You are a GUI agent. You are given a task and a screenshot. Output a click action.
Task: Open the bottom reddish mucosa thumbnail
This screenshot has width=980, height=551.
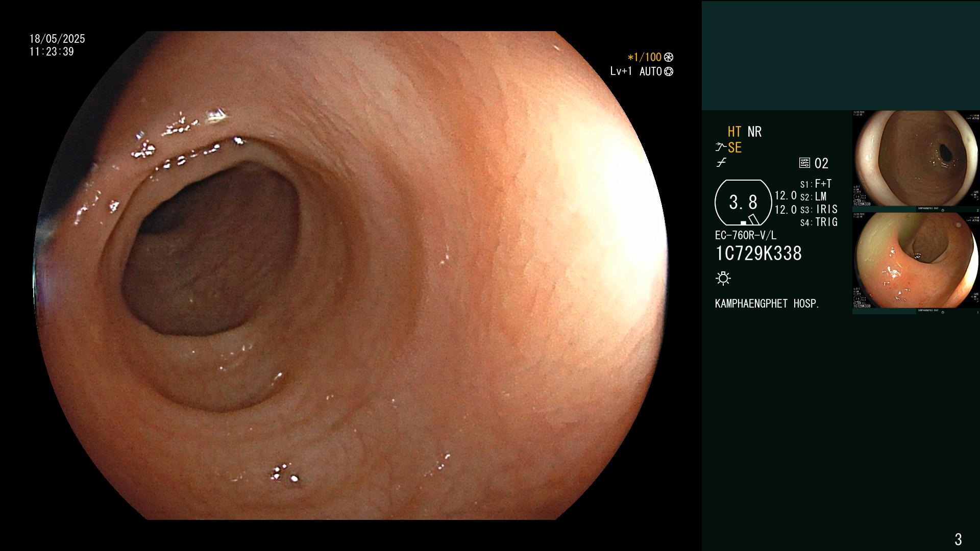pyautogui.click(x=916, y=260)
